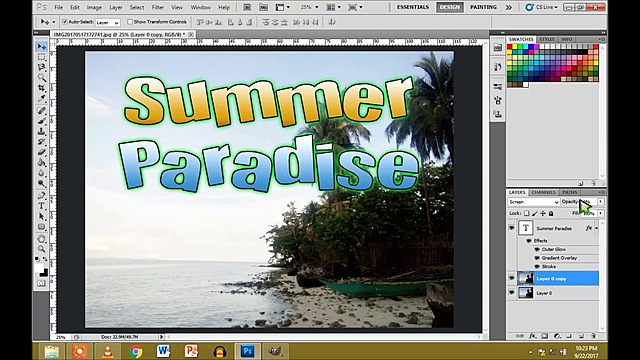Viewport: 640px width, 360px height.
Task: Select the Blur tool
Action: pos(41,173)
